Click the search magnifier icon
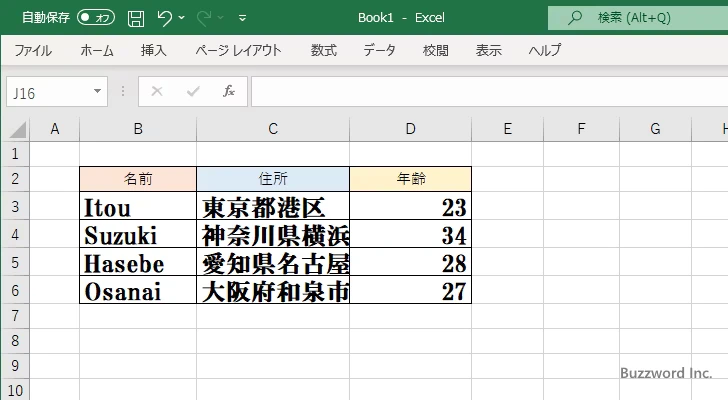Screen dimensions: 728x400 pos(575,18)
